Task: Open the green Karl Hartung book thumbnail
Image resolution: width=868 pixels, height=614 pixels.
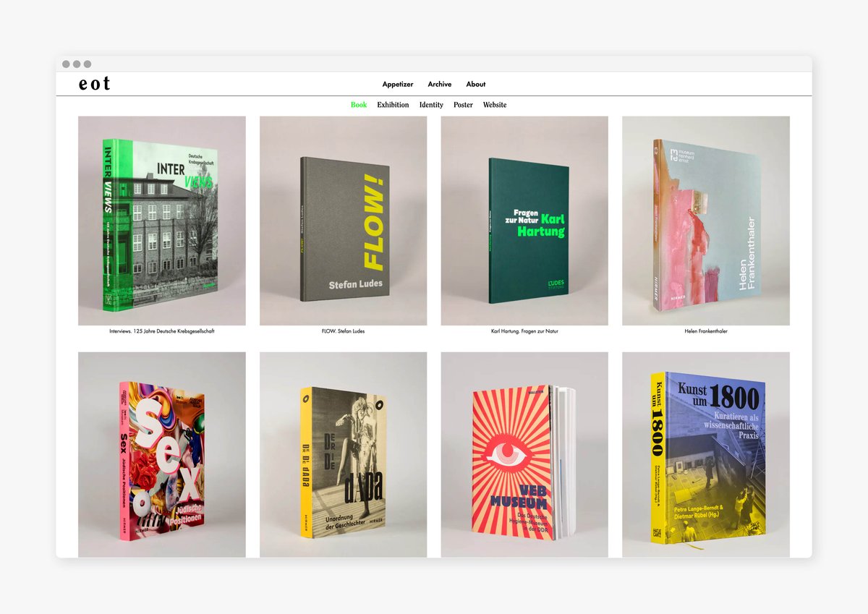Action: click(x=524, y=221)
